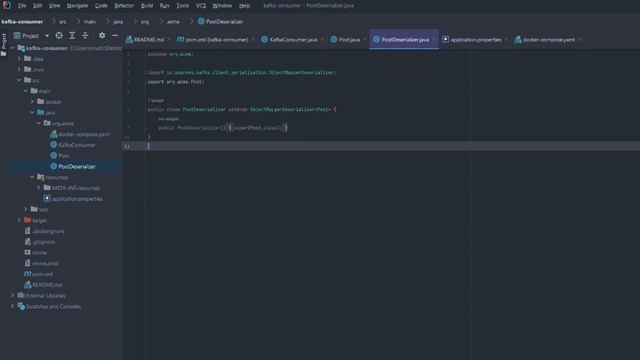640x360 pixels.
Task: Open the Code menu
Action: coord(101,6)
